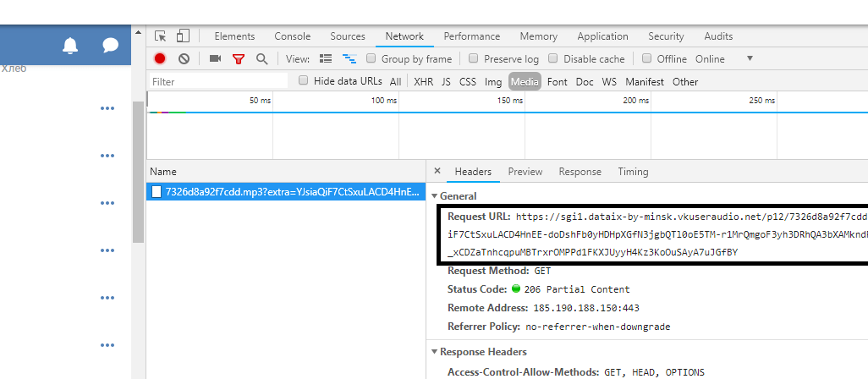This screenshot has width=868, height=379.
Task: Stop recording network log
Action: click(x=160, y=59)
